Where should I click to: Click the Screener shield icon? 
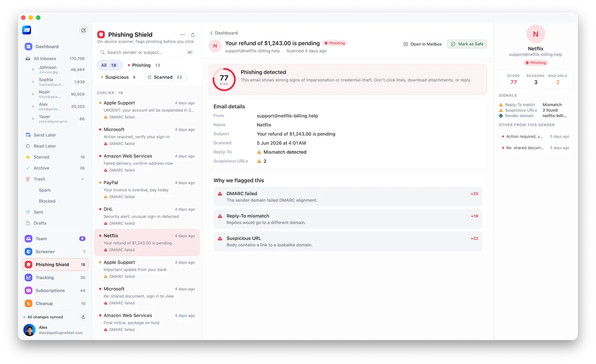pyautogui.click(x=28, y=251)
